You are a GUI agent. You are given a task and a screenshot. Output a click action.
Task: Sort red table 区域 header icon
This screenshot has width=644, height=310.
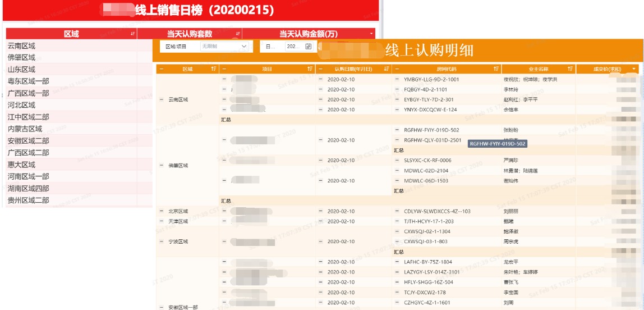pos(132,34)
